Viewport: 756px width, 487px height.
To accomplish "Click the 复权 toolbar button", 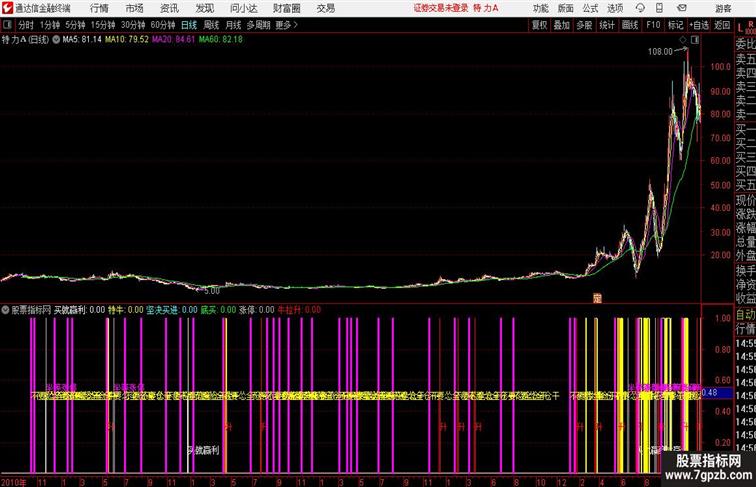I will (x=540, y=25).
